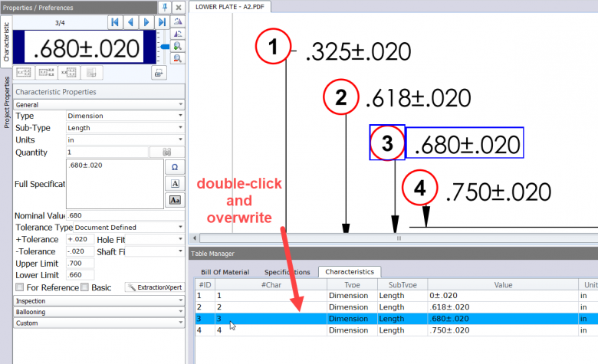Select the Characteristics tab
Image resolution: width=598 pixels, height=364 pixels.
[x=350, y=272]
